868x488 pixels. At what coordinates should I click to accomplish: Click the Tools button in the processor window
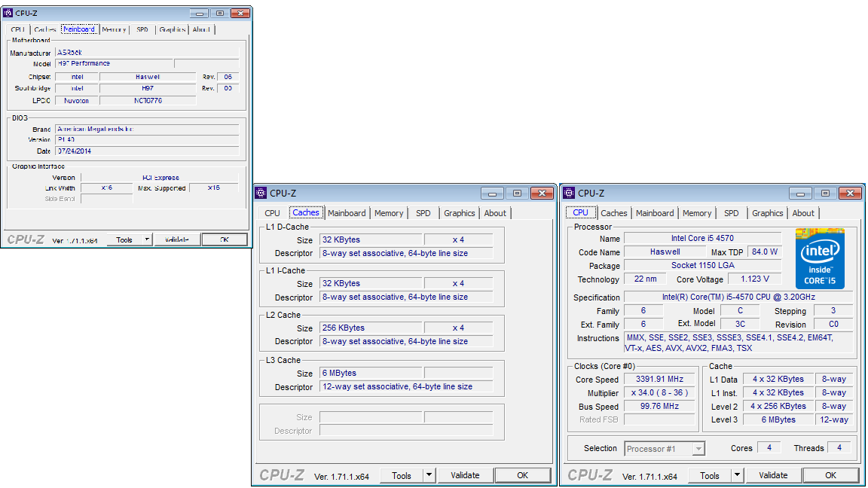710,475
